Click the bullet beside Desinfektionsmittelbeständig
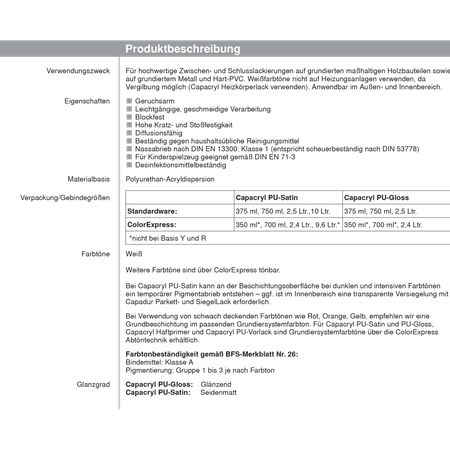The height and width of the screenshot is (450, 450). click(x=129, y=165)
